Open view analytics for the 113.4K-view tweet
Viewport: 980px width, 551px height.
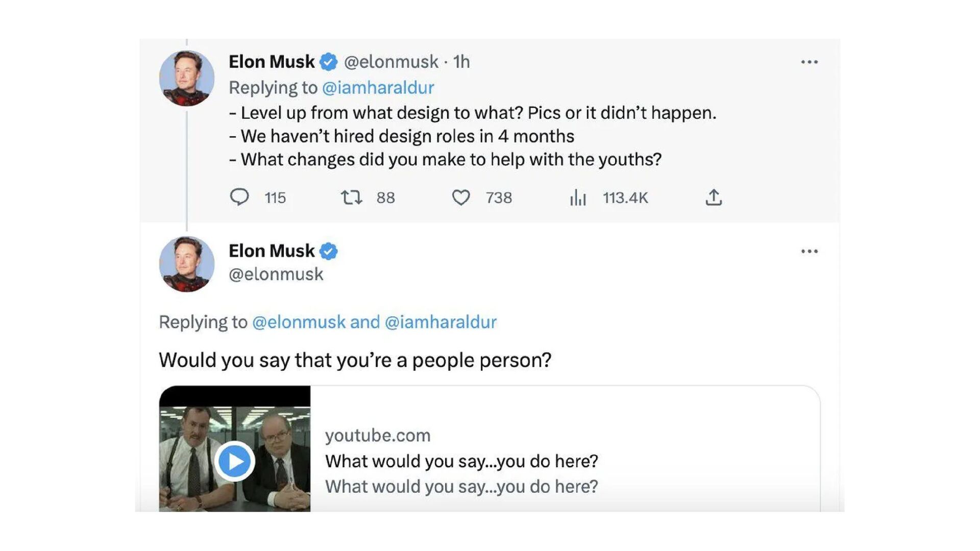(x=578, y=197)
